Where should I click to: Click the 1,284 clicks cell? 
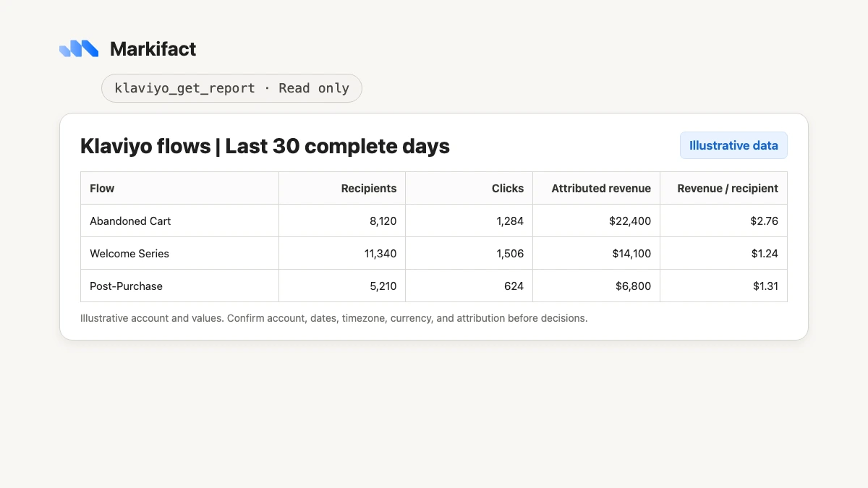pos(469,221)
